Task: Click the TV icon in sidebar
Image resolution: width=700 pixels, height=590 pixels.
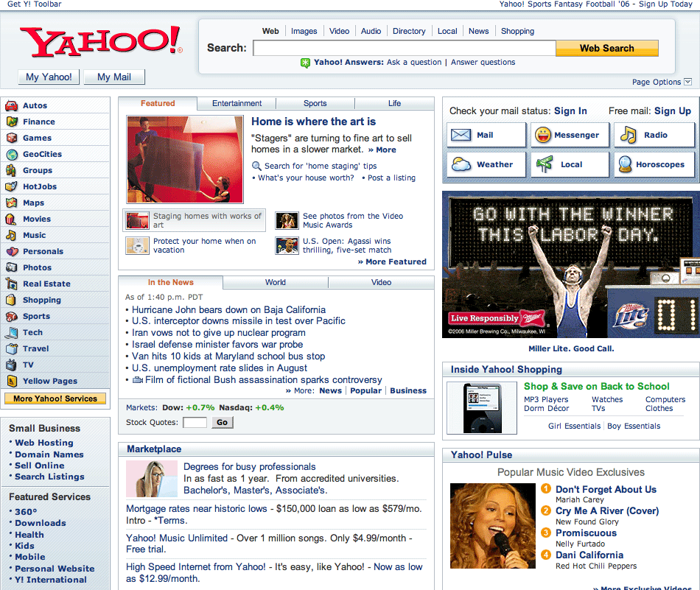Action: 12,365
